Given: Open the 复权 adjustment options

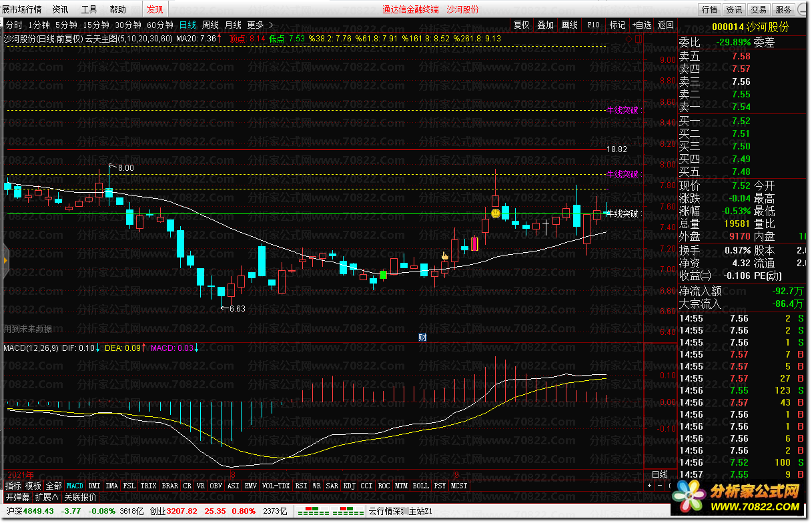Looking at the screenshot, I should tap(521, 25).
